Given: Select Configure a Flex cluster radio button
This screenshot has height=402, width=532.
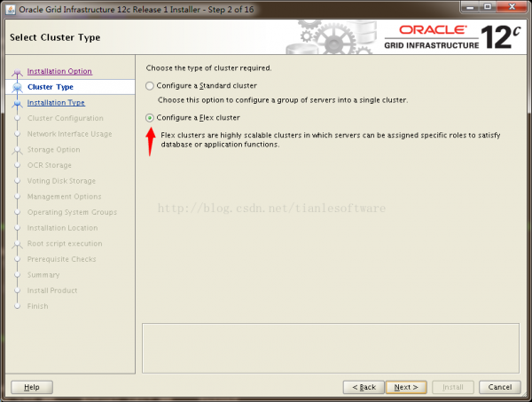Looking at the screenshot, I should pos(150,118).
